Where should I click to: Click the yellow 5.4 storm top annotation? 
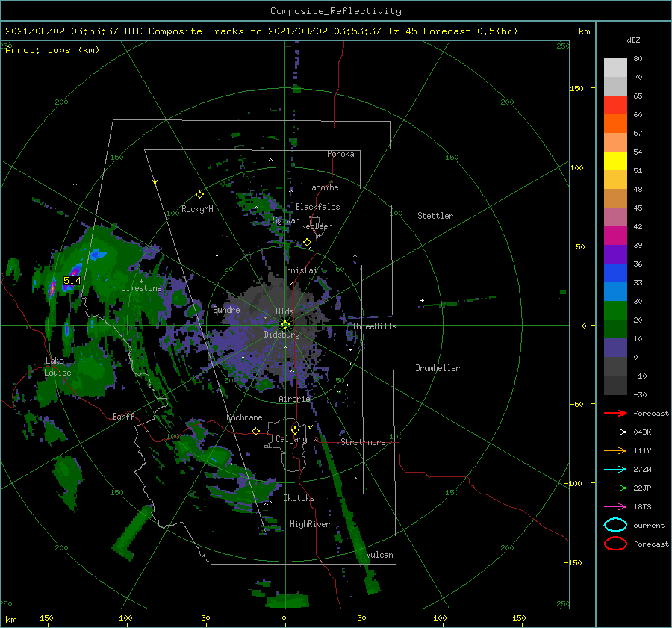pyautogui.click(x=72, y=281)
